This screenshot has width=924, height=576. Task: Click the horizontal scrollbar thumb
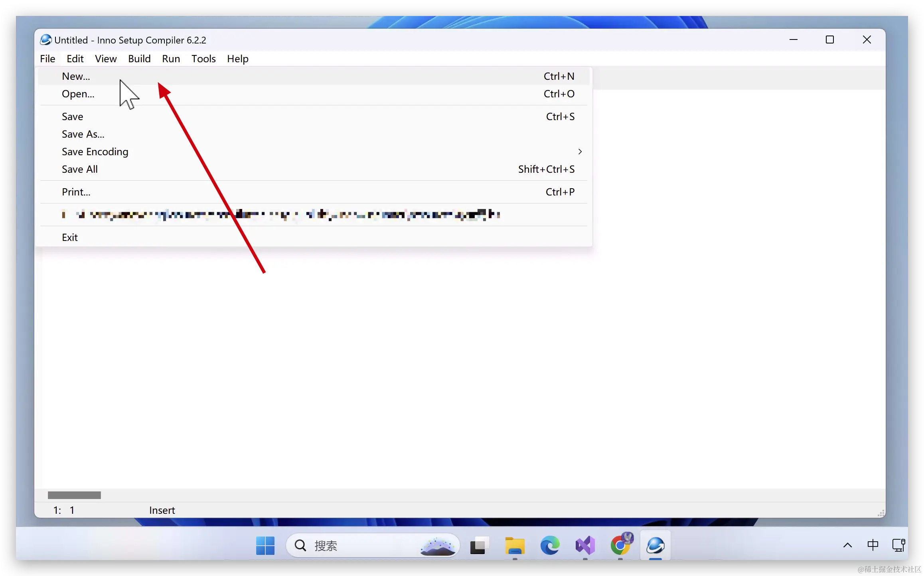coord(74,495)
